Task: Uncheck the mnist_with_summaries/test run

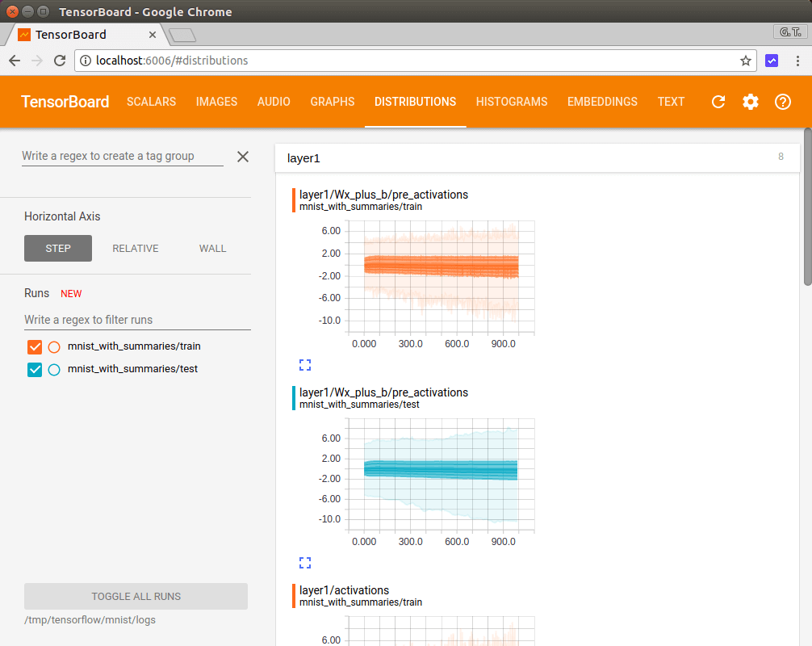Action: pos(35,370)
